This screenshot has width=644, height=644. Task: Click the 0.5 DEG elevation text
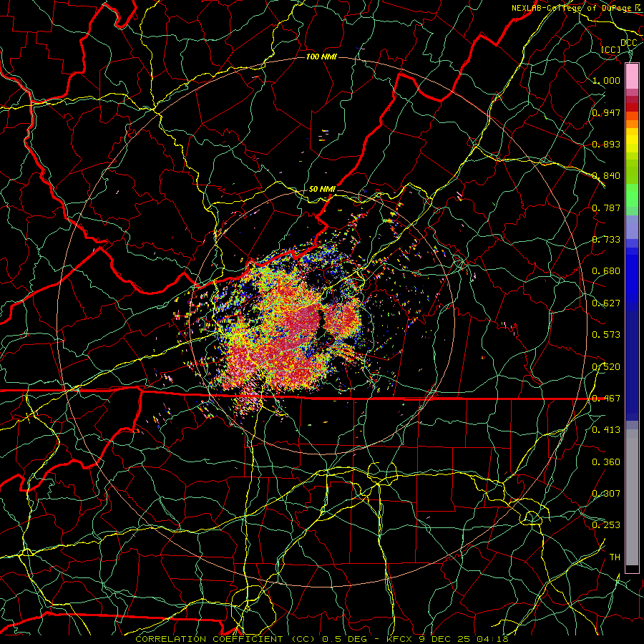click(345, 639)
